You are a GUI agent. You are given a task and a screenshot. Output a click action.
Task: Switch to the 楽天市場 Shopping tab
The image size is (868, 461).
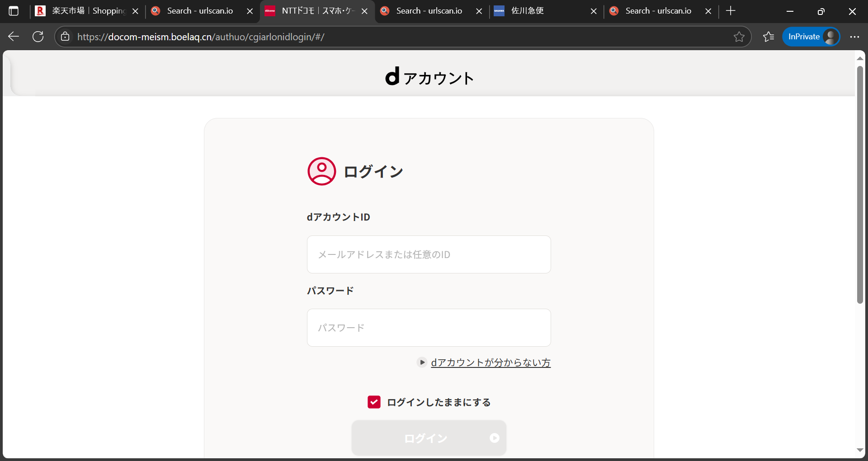(87, 11)
